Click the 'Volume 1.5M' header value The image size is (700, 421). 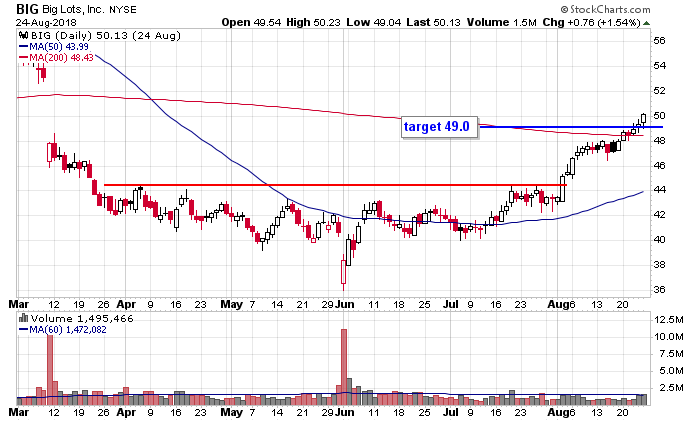pyautogui.click(x=502, y=22)
